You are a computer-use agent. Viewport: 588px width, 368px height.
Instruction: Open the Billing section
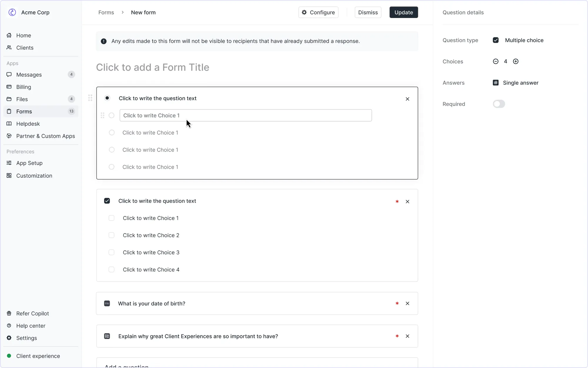(23, 87)
